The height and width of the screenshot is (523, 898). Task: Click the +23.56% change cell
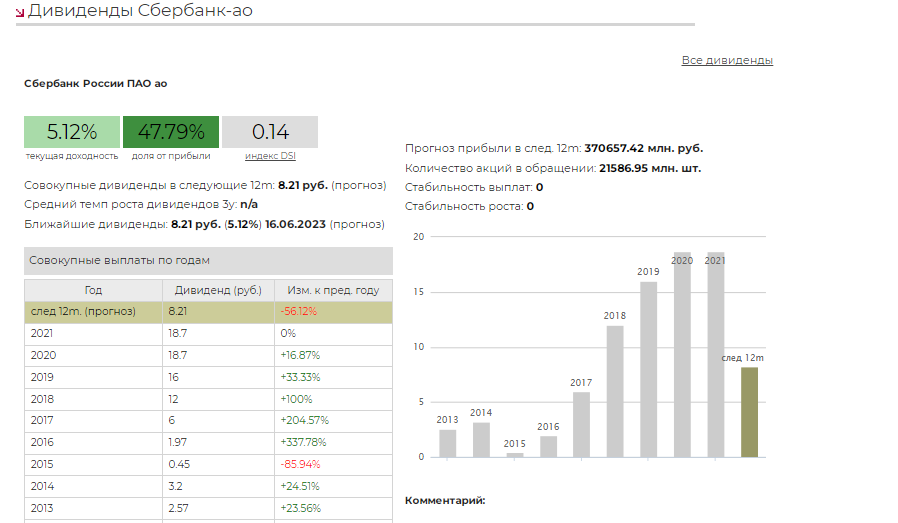333,508
